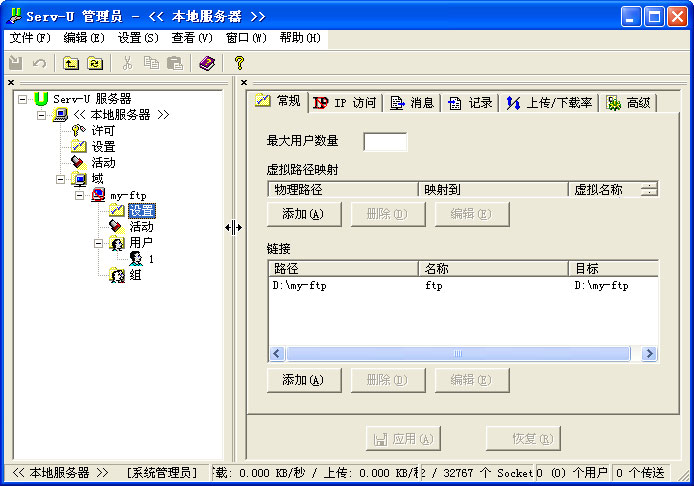Select the Serv-U 服务器 root node

pos(92,99)
